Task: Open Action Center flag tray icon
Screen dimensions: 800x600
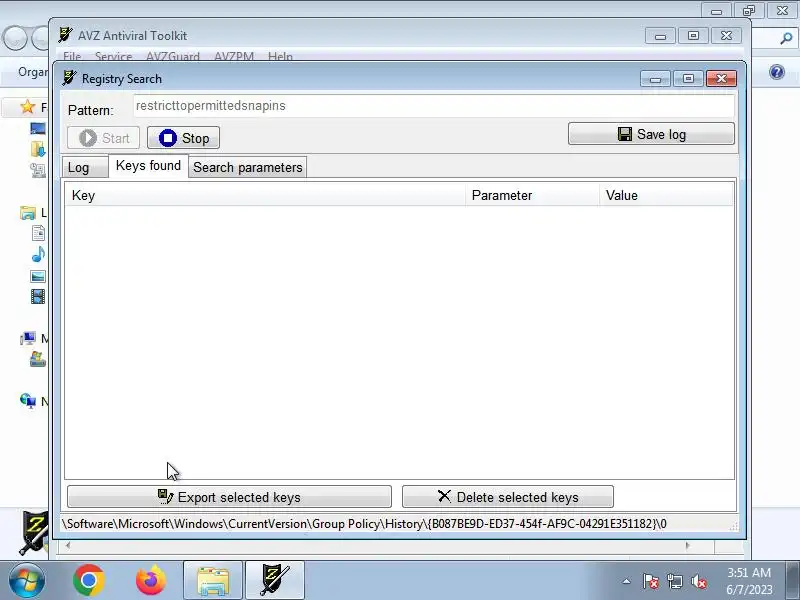Action: 651,581
